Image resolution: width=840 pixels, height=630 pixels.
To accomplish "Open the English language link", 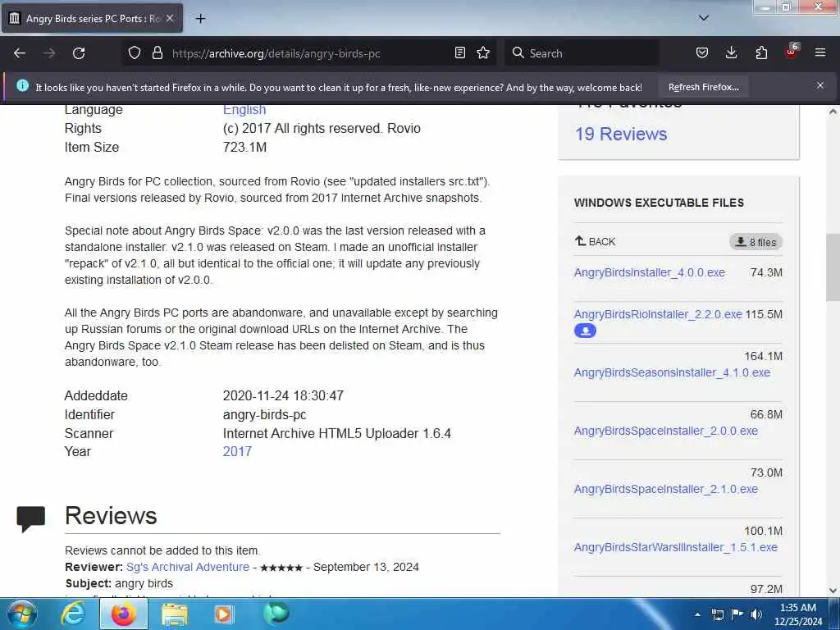I will click(244, 109).
